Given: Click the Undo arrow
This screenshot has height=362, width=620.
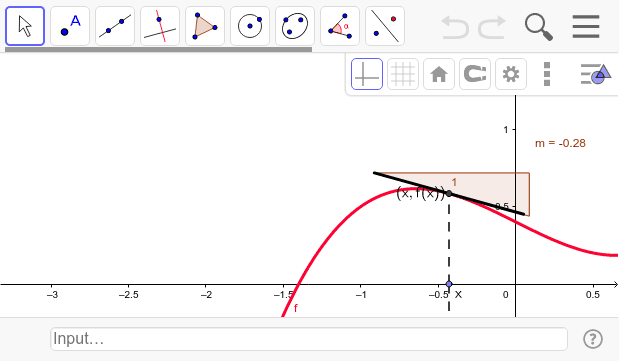Looking at the screenshot, I should coord(455,27).
